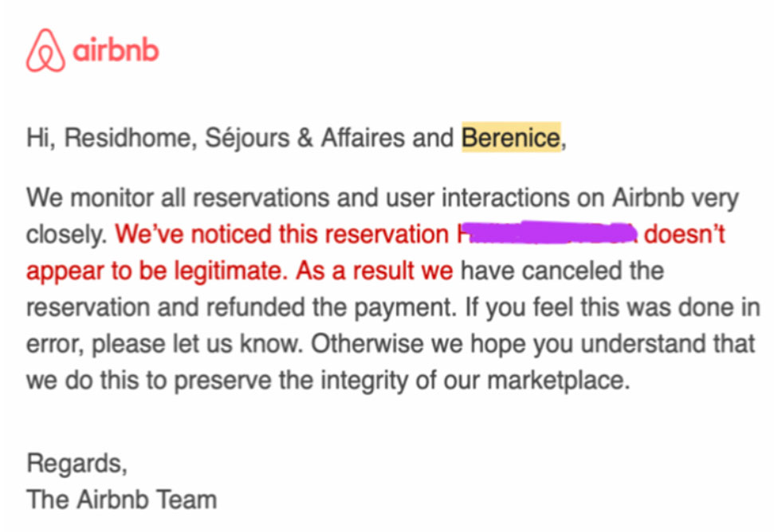Click red phrase appear to be legitimate
This screenshot has height=532, width=774.
tap(157, 271)
